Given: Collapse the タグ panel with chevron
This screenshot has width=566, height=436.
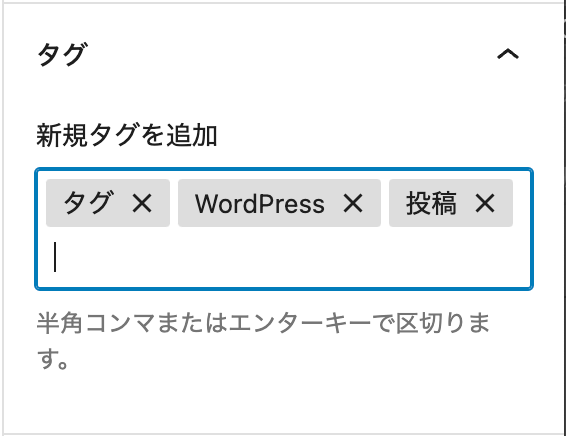Looking at the screenshot, I should tap(508, 54).
